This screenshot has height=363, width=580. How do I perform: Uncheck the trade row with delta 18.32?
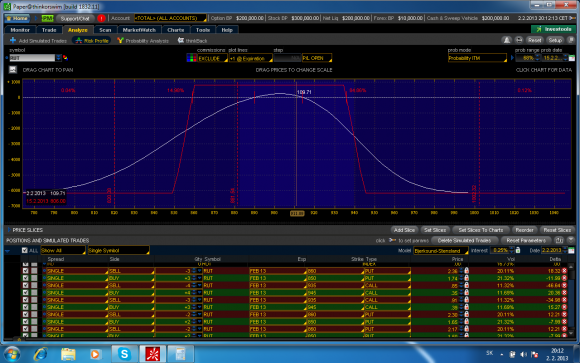25,271
